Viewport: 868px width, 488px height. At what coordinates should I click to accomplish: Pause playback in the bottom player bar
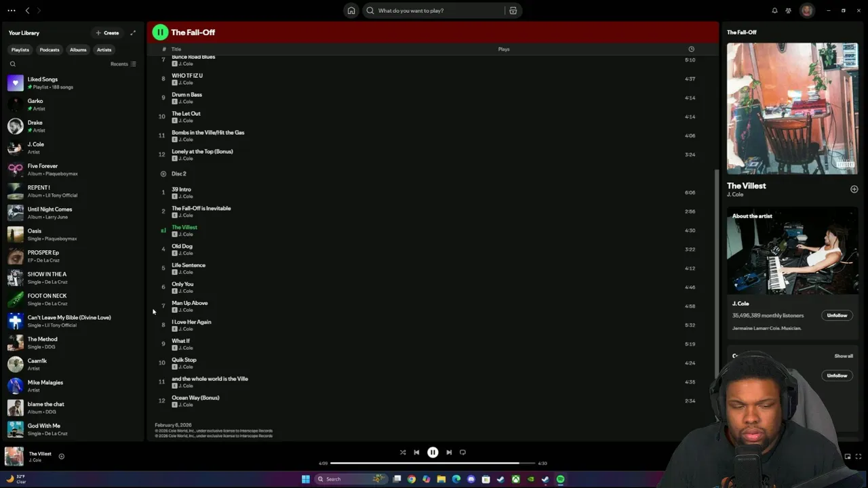433,452
